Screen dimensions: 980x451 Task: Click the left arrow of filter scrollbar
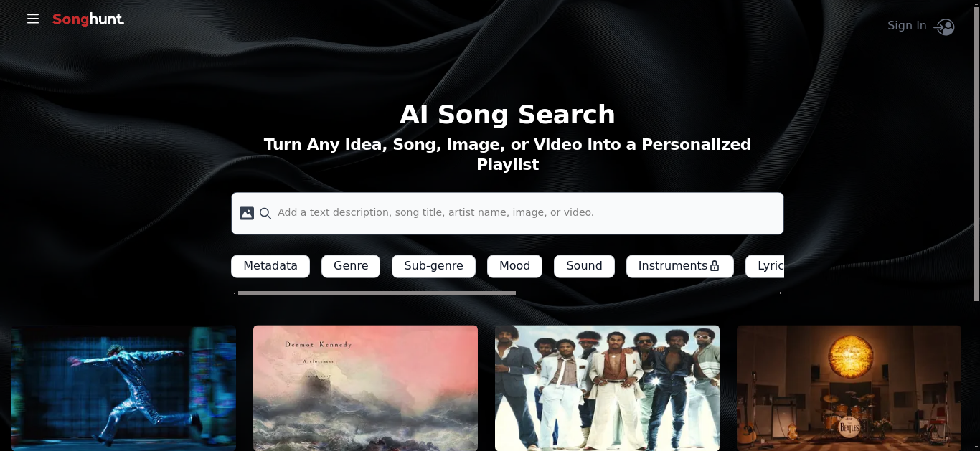tap(234, 293)
